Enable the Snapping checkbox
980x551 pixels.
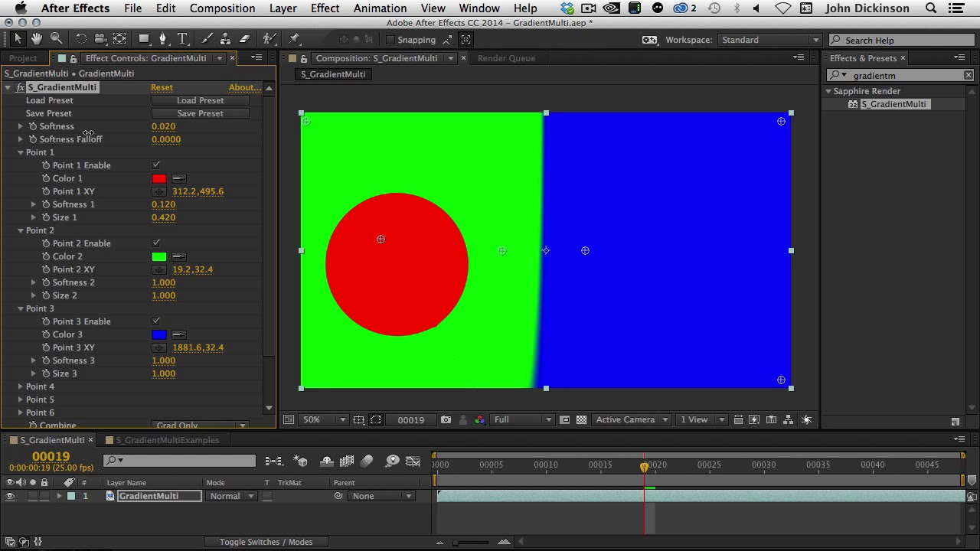click(x=390, y=40)
